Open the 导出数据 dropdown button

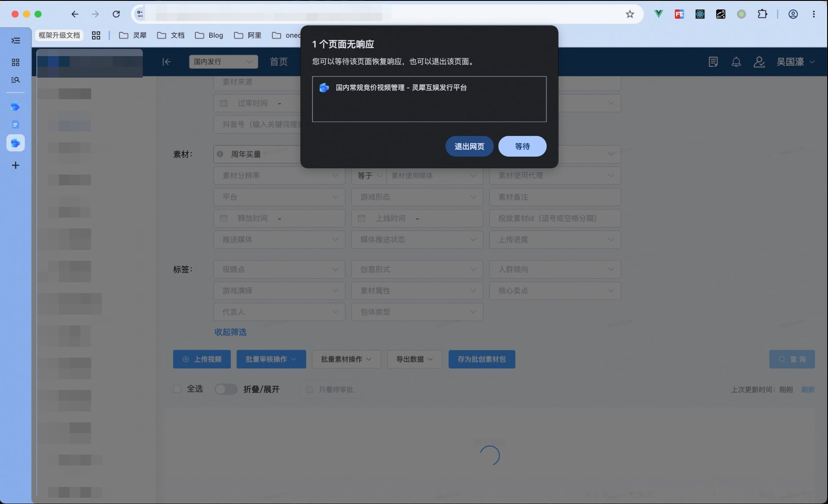click(415, 359)
